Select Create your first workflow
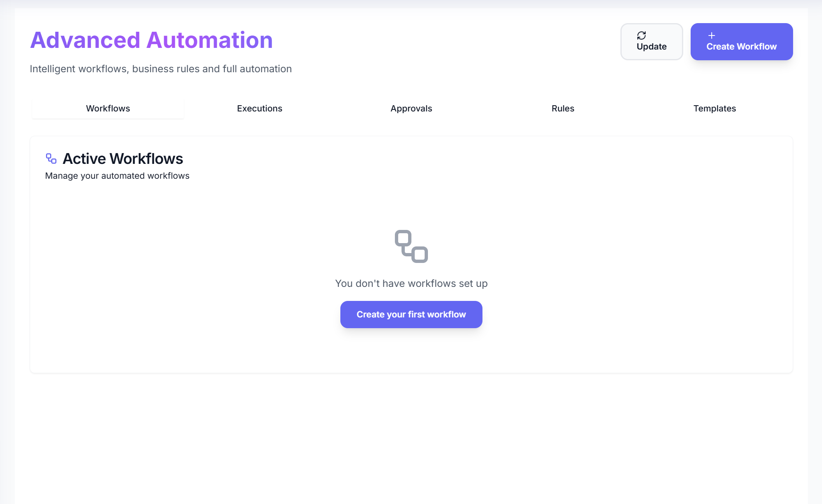The height and width of the screenshot is (504, 822). (411, 314)
